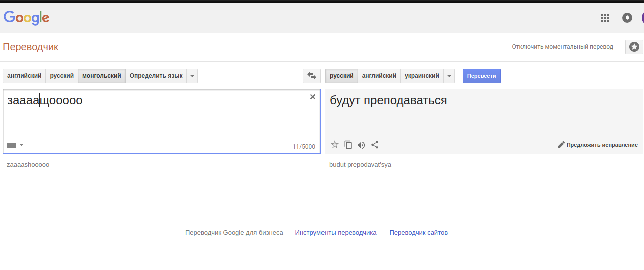This screenshot has height=270, width=644.
Task: Open Инструменты переводчика link
Action: click(336, 233)
